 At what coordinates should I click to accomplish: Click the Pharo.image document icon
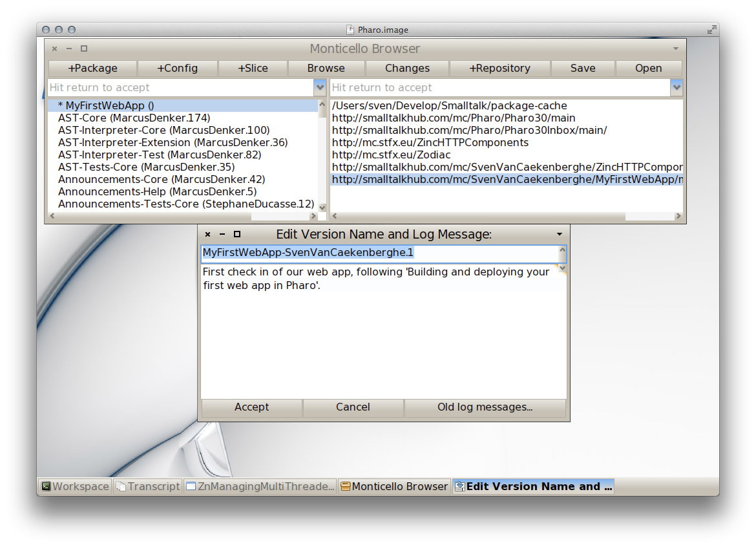coord(350,30)
